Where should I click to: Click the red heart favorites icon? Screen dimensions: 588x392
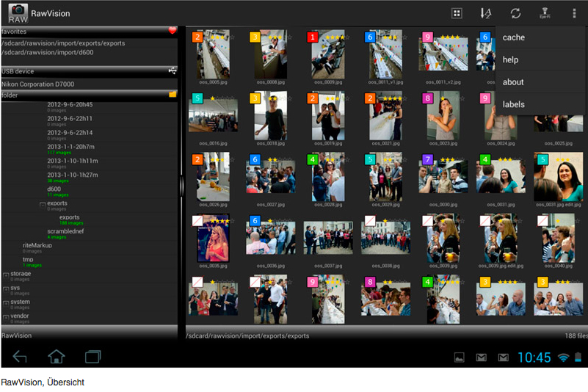172,31
